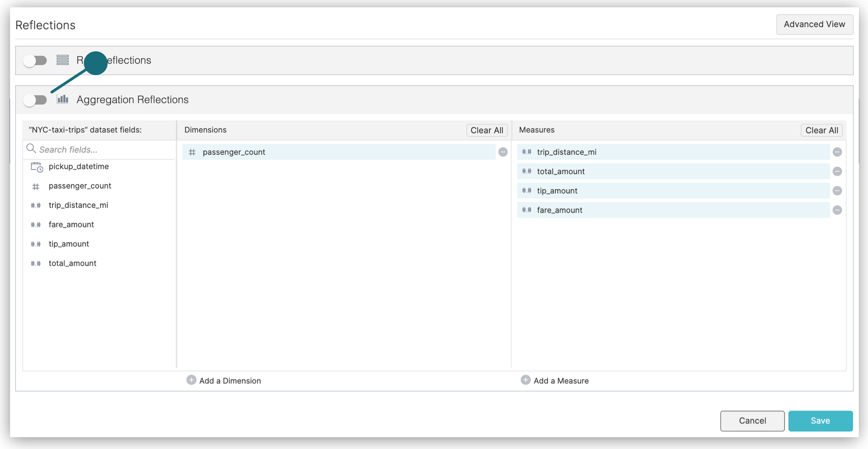Click the plus icon for Add a Dimension
This screenshot has height=449, width=868.
click(191, 380)
